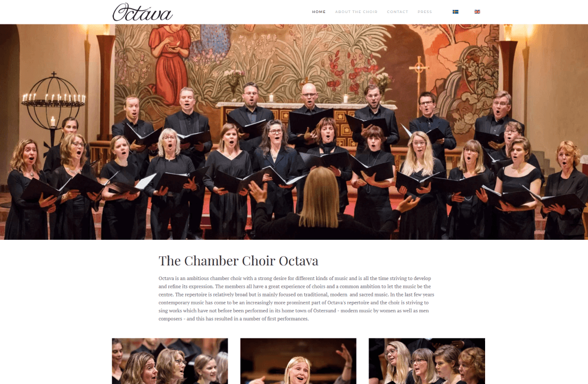
Task: Select the British flag language icon
Action: [x=477, y=11]
